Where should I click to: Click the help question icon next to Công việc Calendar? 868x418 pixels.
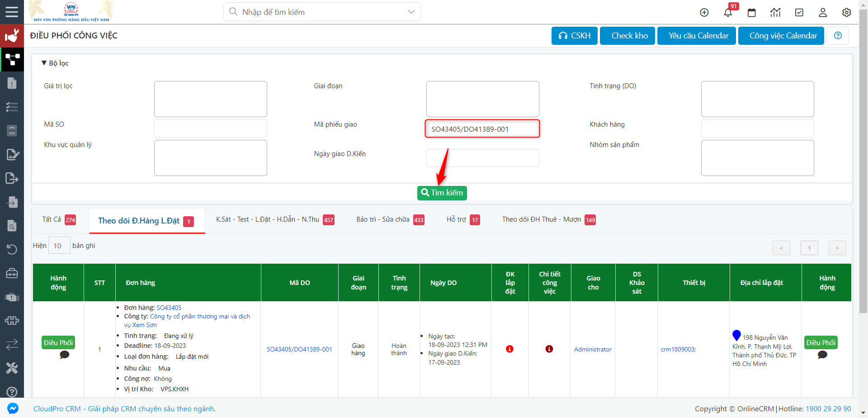[x=838, y=36]
